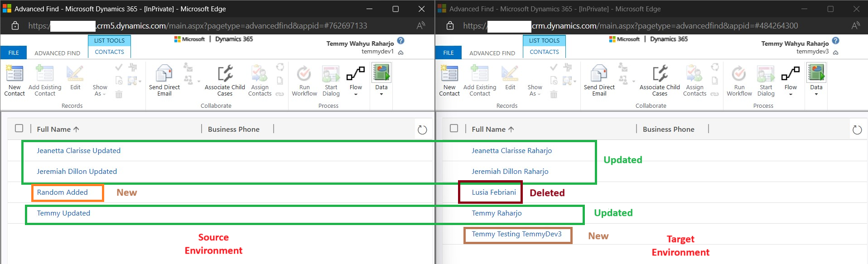Image resolution: width=868 pixels, height=264 pixels.
Task: Expand Show As dropdown in source window
Action: [100, 90]
